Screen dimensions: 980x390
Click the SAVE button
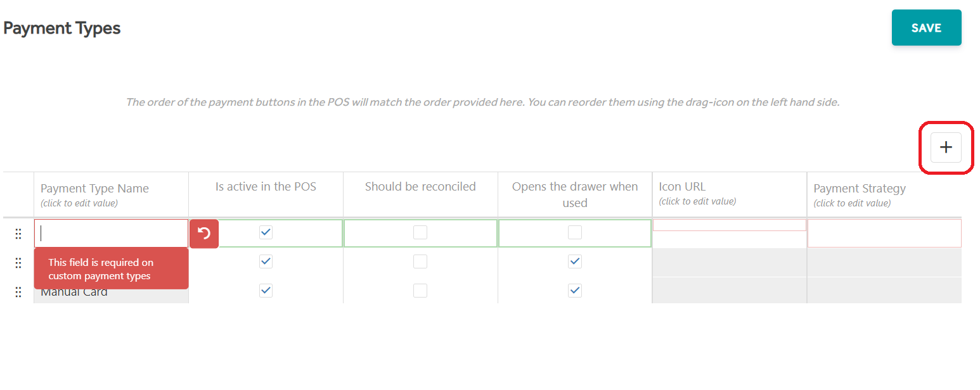pos(926,28)
